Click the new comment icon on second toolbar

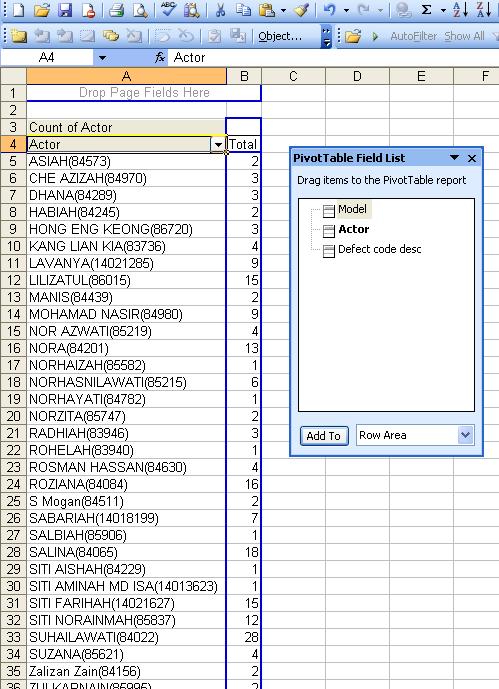pyautogui.click(x=18, y=36)
